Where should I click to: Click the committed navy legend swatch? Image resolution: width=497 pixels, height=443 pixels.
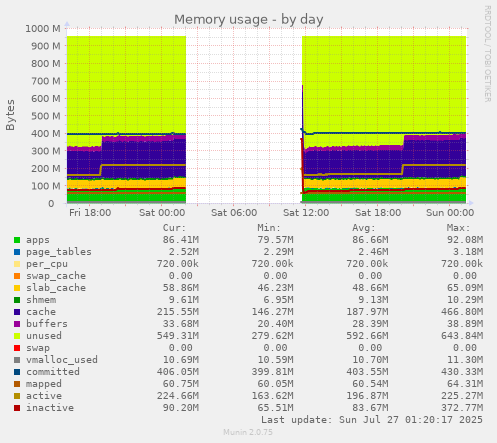pos(17,372)
